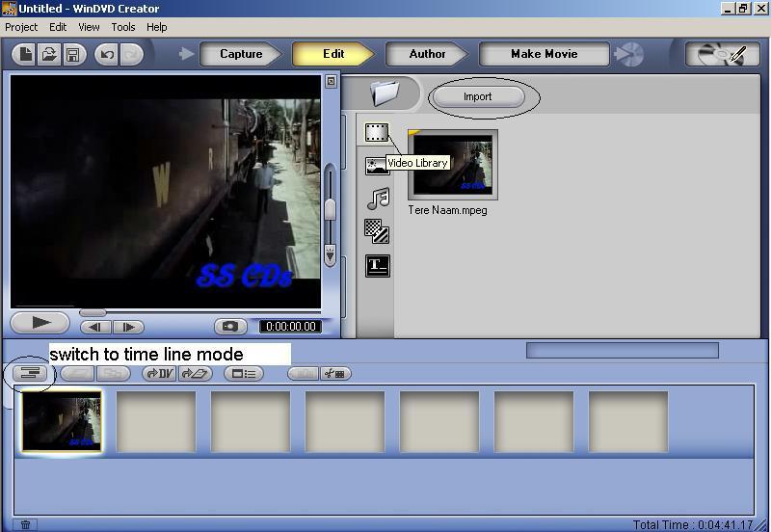The height and width of the screenshot is (532, 771).
Task: Step forward one frame
Action: [128, 327]
